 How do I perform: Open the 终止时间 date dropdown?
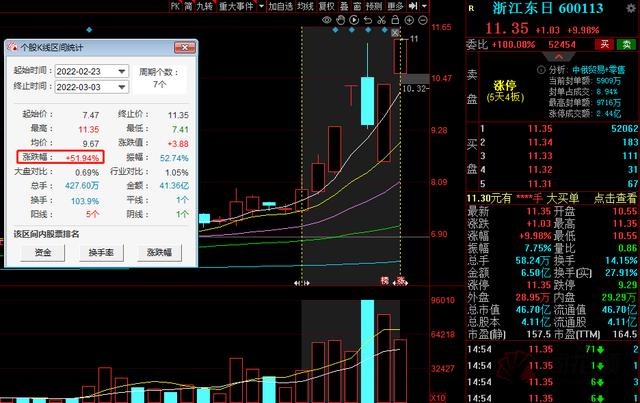click(122, 87)
